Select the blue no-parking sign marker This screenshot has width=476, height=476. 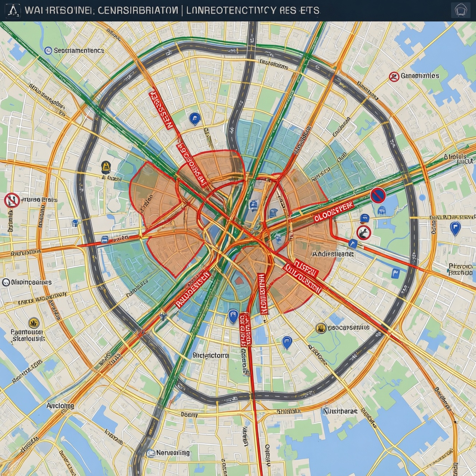pyautogui.click(x=378, y=196)
